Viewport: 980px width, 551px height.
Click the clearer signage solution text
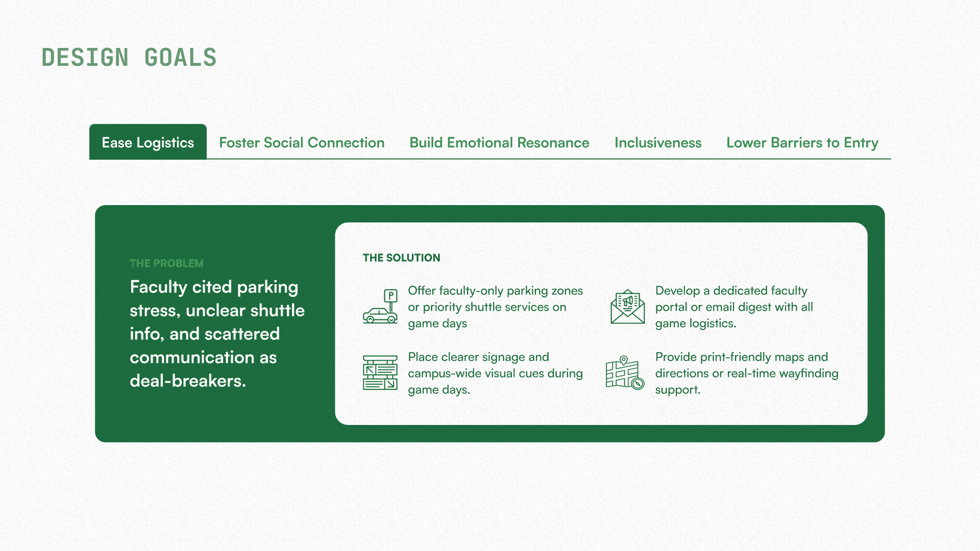[495, 373]
